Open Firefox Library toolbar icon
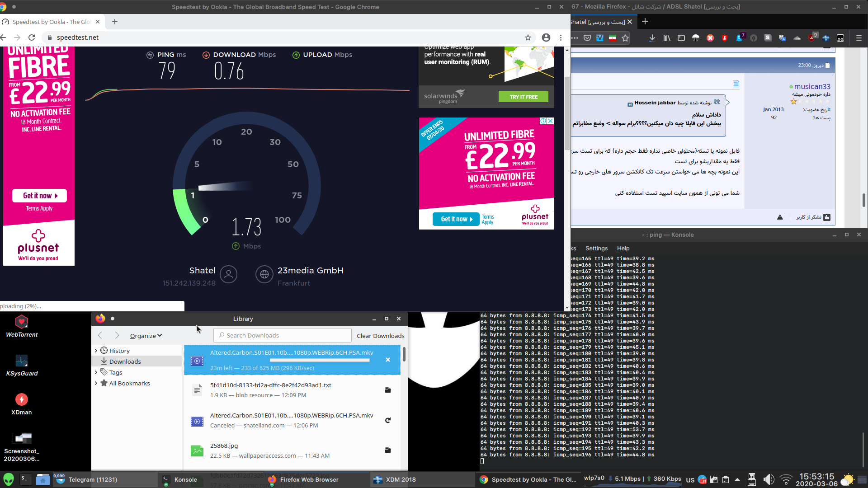The width and height of the screenshot is (868, 488). (667, 38)
